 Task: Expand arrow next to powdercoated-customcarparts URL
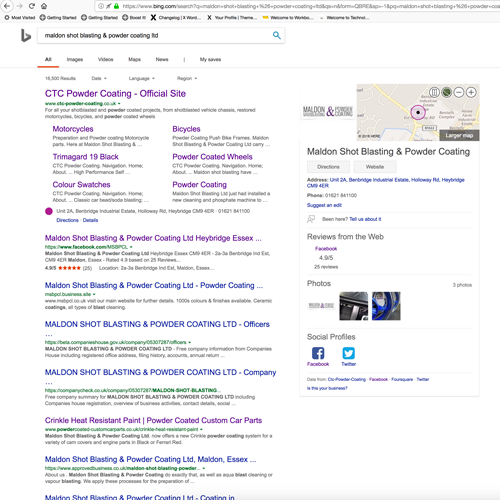pos(201,429)
